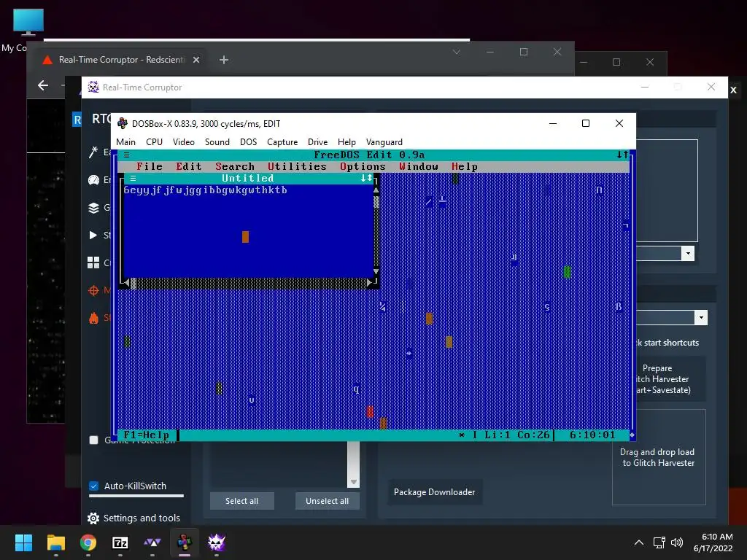747x560 pixels.
Task: Click the layers stack sidebar icon in RTC
Action: pos(93,208)
